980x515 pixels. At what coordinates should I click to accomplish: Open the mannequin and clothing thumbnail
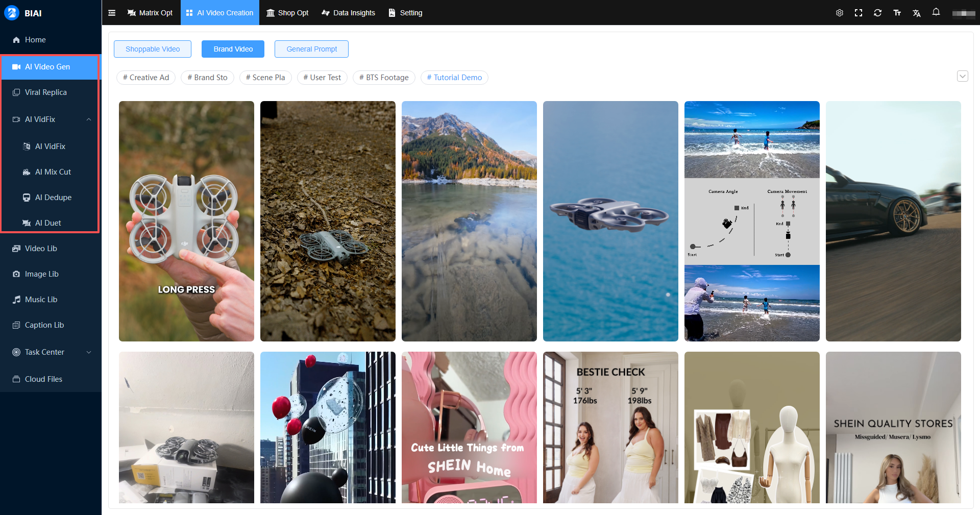[752, 428]
